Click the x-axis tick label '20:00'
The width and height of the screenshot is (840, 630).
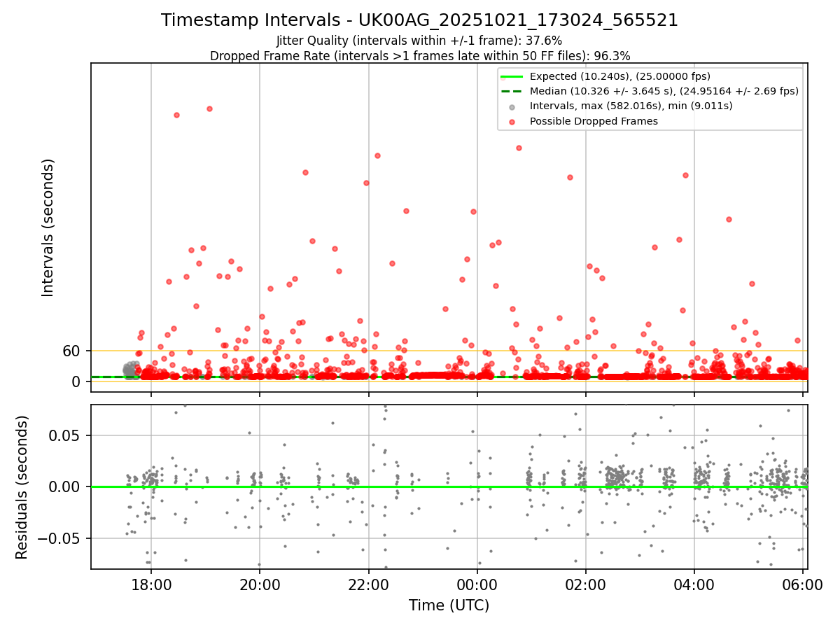tap(260, 584)
